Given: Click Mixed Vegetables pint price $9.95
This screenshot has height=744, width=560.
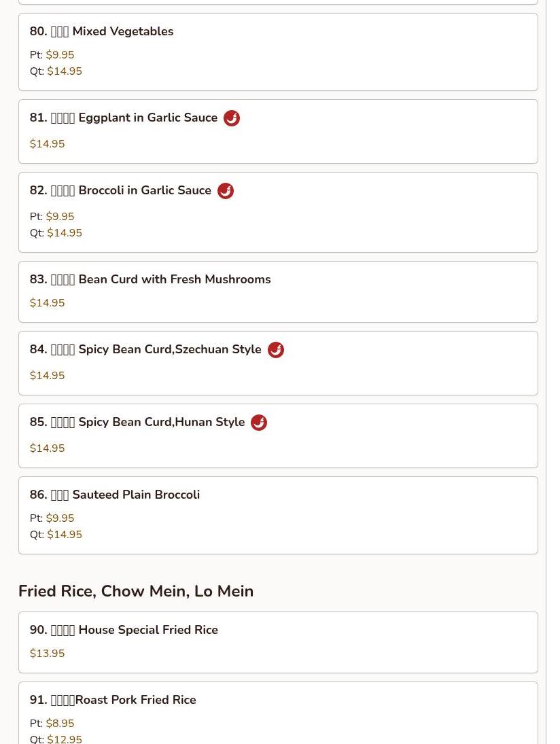Looking at the screenshot, I should (x=60, y=55).
